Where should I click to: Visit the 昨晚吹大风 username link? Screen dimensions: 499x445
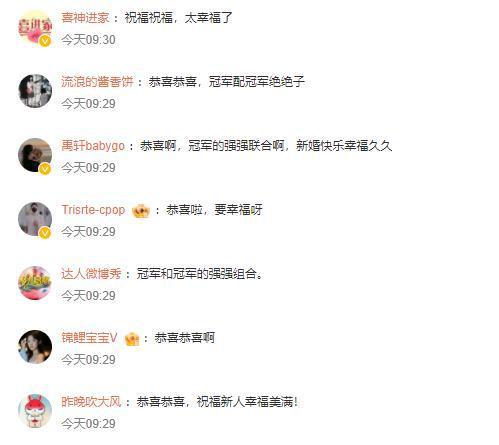coord(91,402)
